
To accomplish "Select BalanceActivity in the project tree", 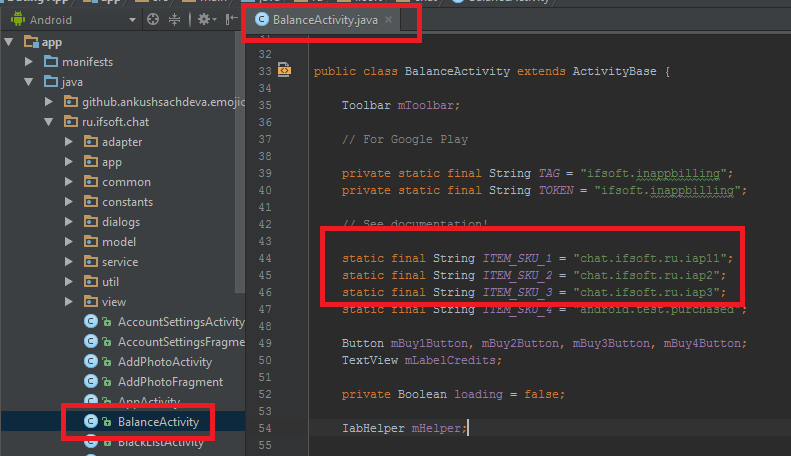I will 158,422.
